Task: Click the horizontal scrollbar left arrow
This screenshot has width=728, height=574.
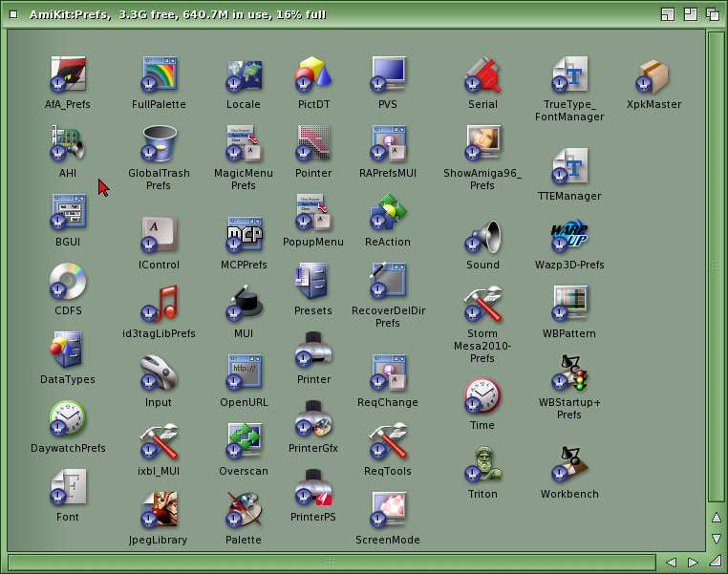Action: (x=671, y=562)
